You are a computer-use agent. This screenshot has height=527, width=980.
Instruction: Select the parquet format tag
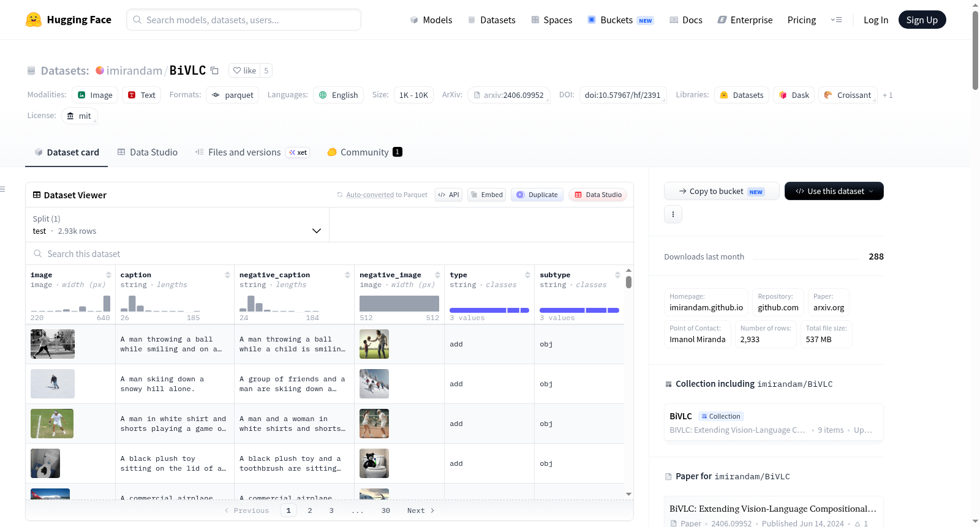tap(233, 95)
